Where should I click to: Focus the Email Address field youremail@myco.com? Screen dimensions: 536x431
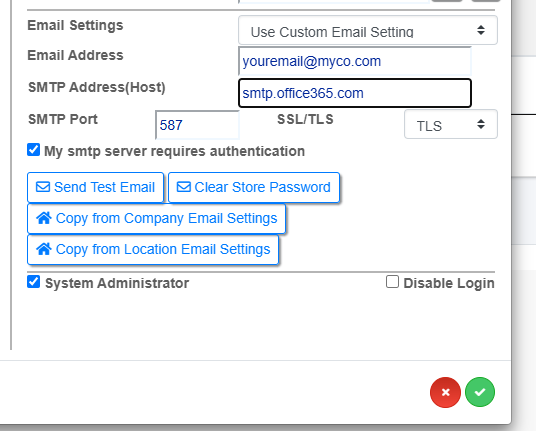[355, 61]
